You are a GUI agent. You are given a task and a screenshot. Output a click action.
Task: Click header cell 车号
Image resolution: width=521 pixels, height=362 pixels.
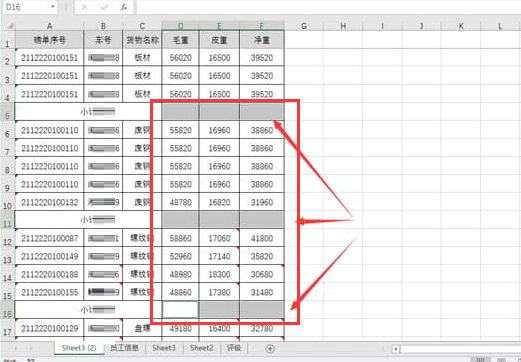(103, 40)
